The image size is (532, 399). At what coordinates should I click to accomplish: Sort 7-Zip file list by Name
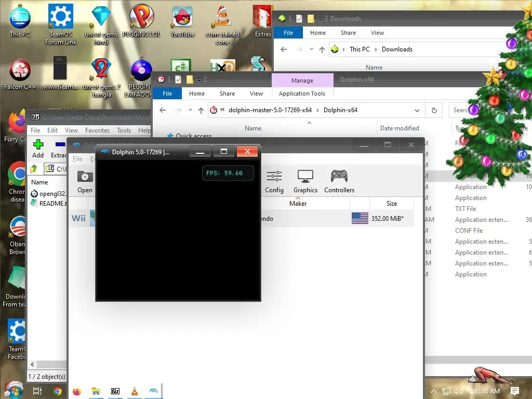pos(39,182)
